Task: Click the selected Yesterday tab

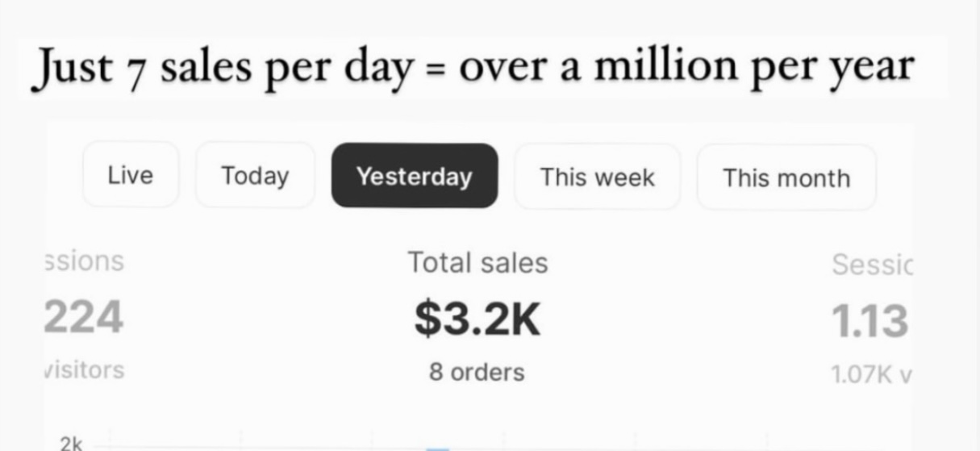Action: pos(414,176)
